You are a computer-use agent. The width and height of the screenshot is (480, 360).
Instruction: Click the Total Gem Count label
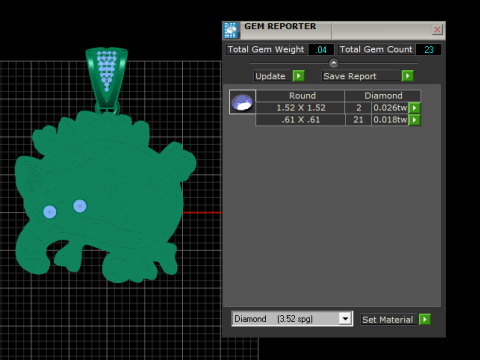pyautogui.click(x=376, y=49)
